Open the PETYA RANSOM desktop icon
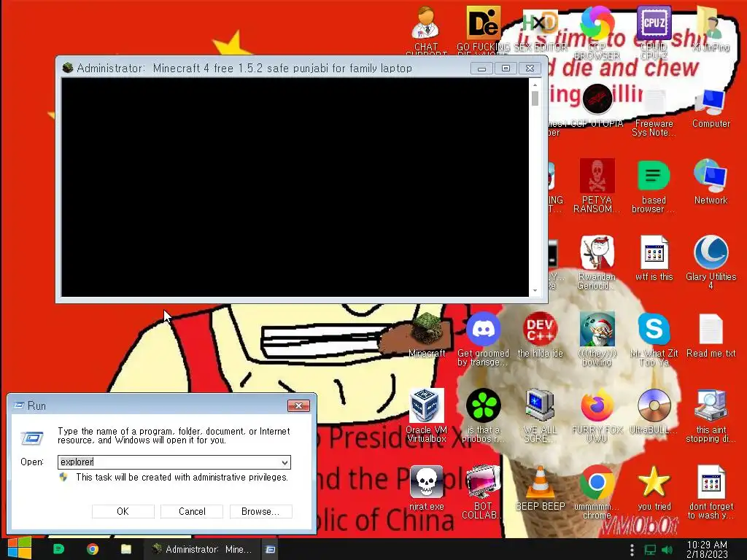Screen dimensions: 747x560 coord(597,186)
